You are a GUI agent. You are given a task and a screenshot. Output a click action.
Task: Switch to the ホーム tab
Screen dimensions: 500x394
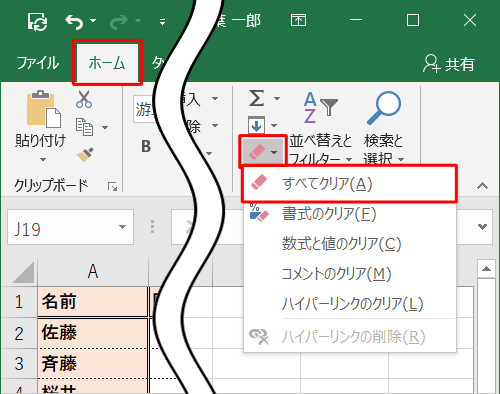pyautogui.click(x=107, y=63)
